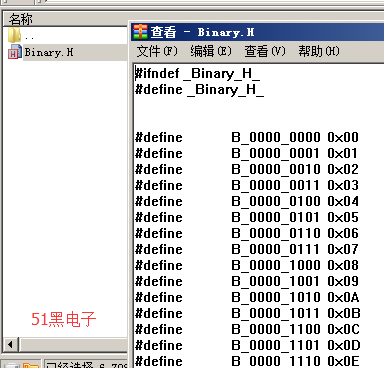This screenshot has width=384, height=368.
Task: Open the 文件(F) menu in viewer
Action: pos(157,51)
